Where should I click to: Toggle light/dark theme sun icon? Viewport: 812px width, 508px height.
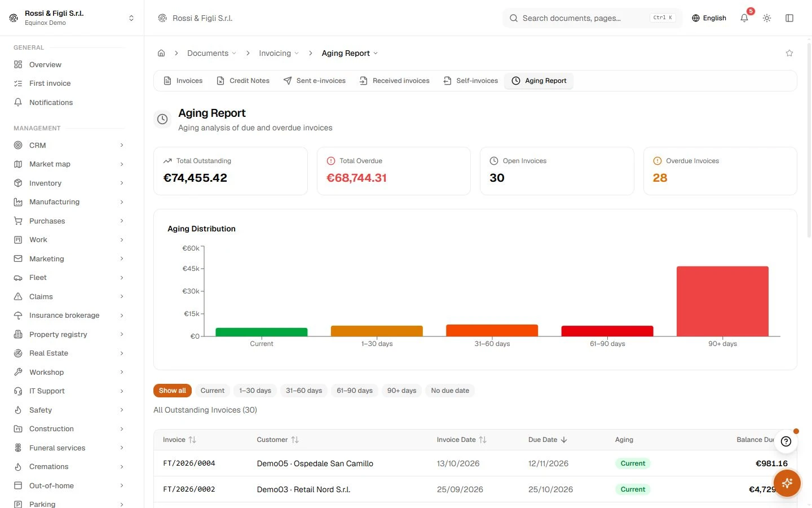pos(767,18)
